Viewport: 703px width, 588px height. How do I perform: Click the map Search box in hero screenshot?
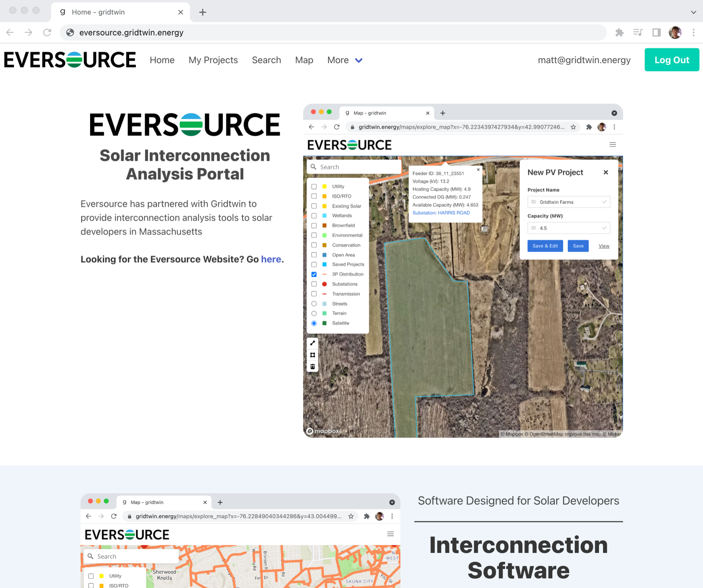coord(354,167)
